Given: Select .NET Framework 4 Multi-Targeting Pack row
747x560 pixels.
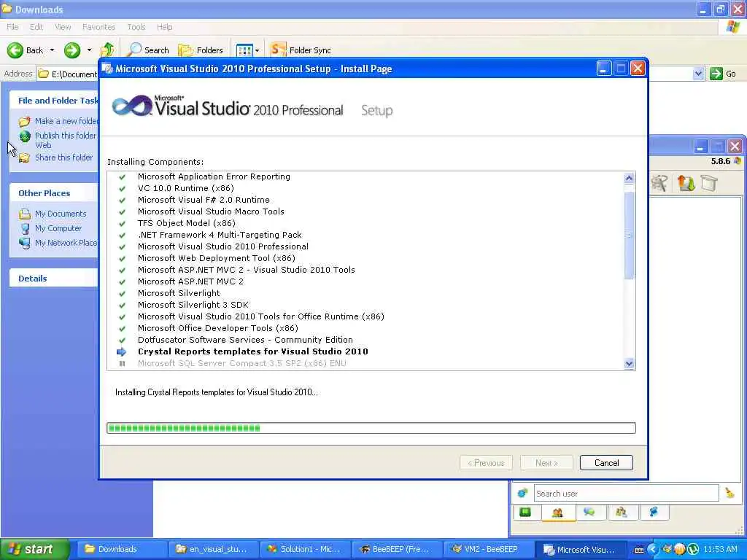Looking at the screenshot, I should click(220, 235).
